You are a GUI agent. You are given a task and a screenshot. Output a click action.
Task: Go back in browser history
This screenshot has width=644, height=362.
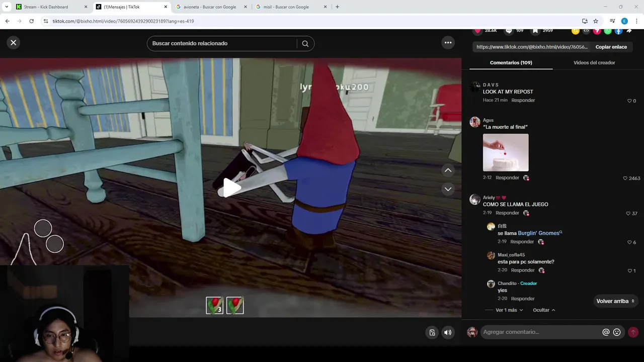point(7,21)
